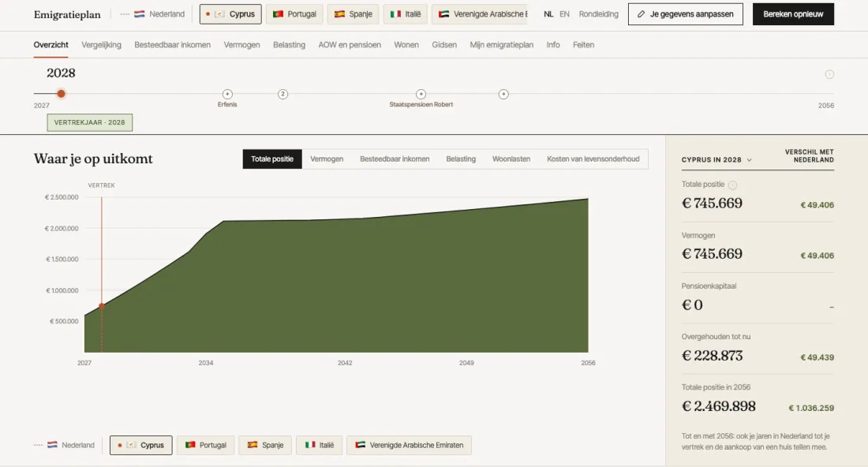Select the Cyprus chip below the chart
The height and width of the screenshot is (467, 868).
click(x=140, y=445)
